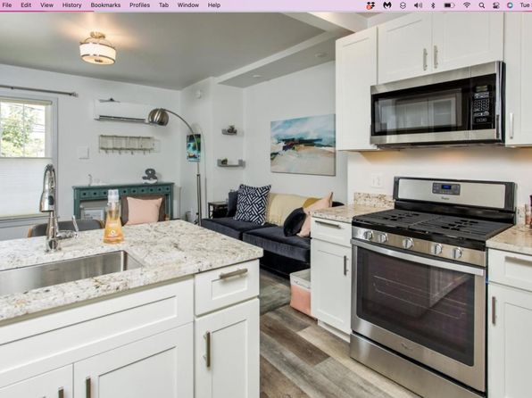The height and width of the screenshot is (398, 532).
Task: Activate the Siri menu bar icon
Action: coord(510,5)
